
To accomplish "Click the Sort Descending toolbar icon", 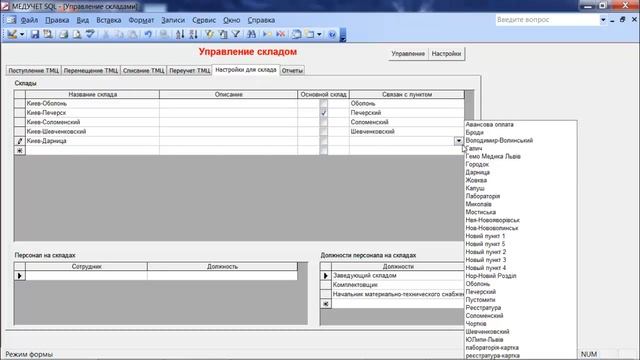I will click(x=193, y=34).
